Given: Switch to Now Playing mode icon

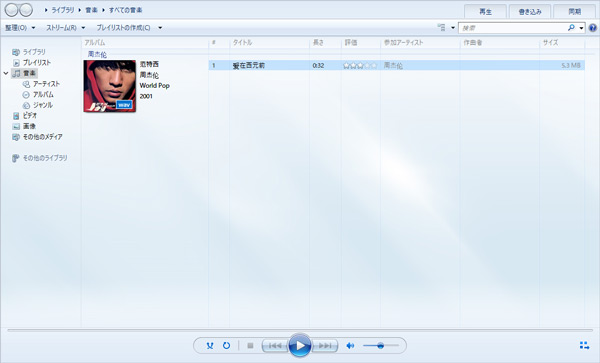Looking at the screenshot, I should pos(584,345).
